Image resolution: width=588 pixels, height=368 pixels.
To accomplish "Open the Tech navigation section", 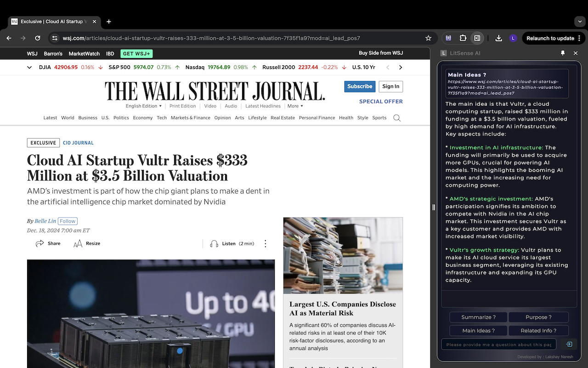I will [x=162, y=118].
